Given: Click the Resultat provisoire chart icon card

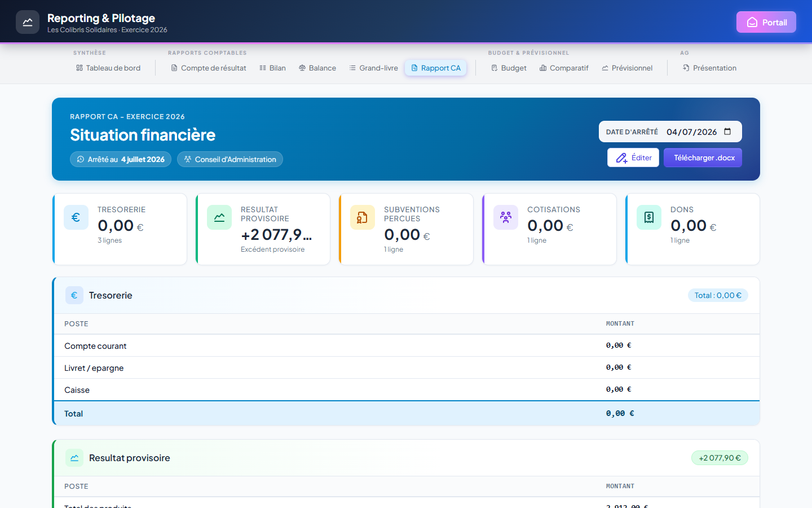Looking at the screenshot, I should coord(219,217).
